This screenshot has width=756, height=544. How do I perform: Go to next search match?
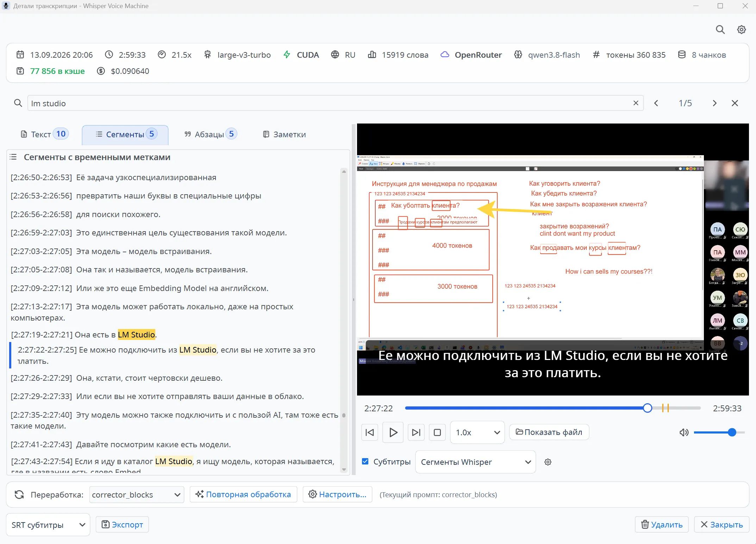pyautogui.click(x=714, y=103)
